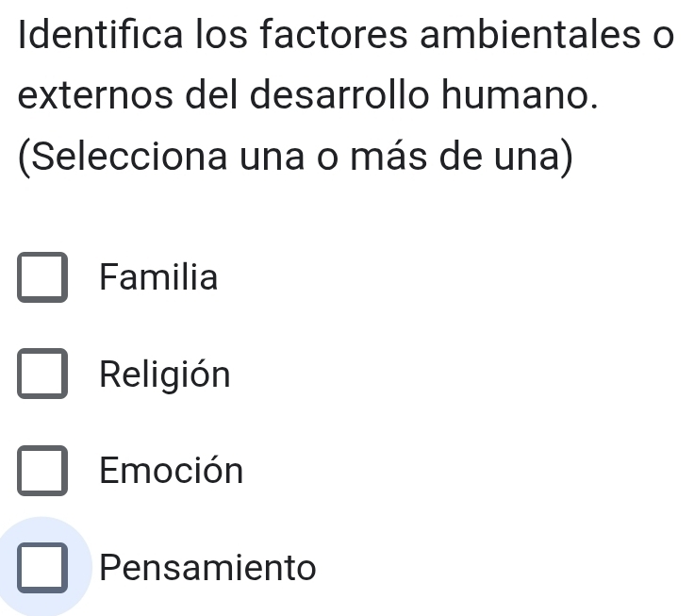Click the word 'los' in the question
Image resolution: width=694 pixels, height=616 pixels.
click(223, 39)
